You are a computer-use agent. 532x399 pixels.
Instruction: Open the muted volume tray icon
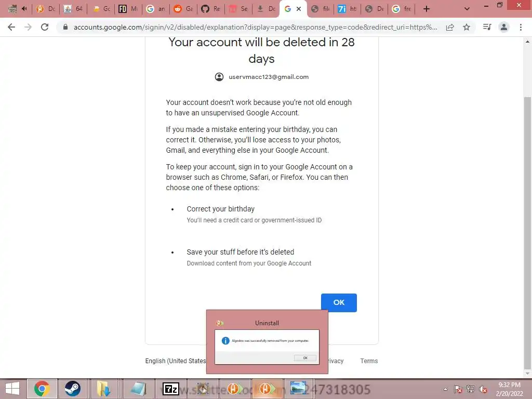483,389
